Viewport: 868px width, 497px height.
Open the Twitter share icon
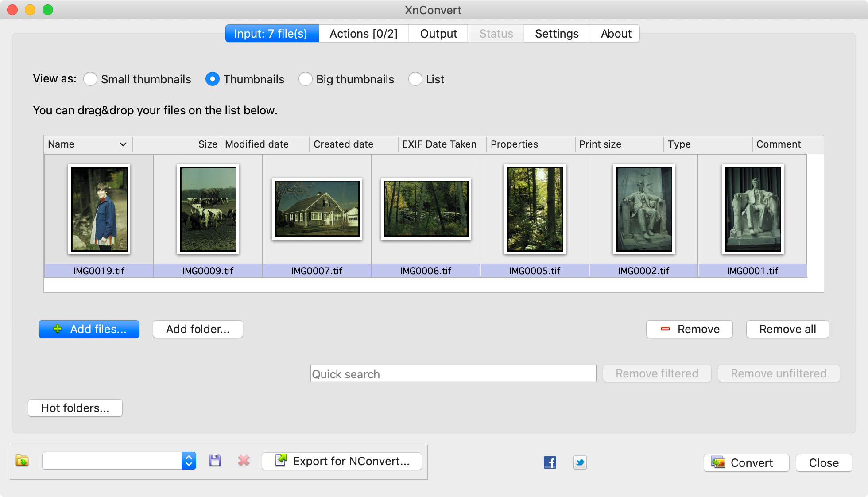click(x=580, y=462)
